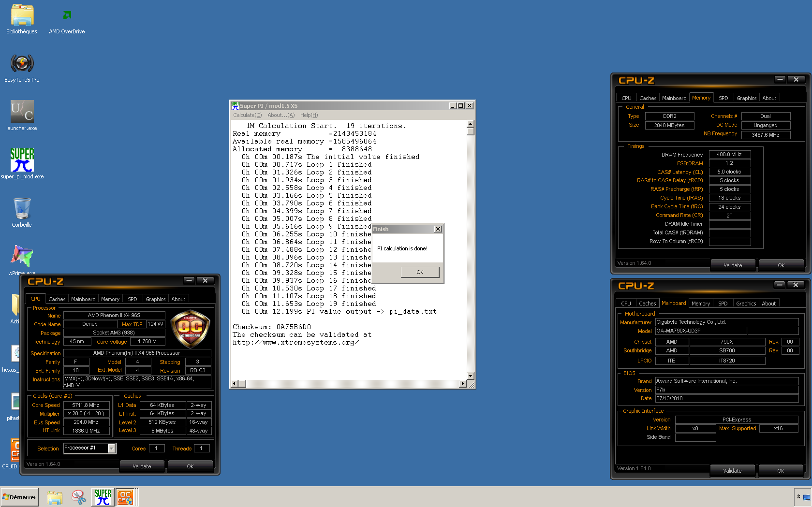Open the Calculate menu in Super PI
812x507 pixels.
247,115
